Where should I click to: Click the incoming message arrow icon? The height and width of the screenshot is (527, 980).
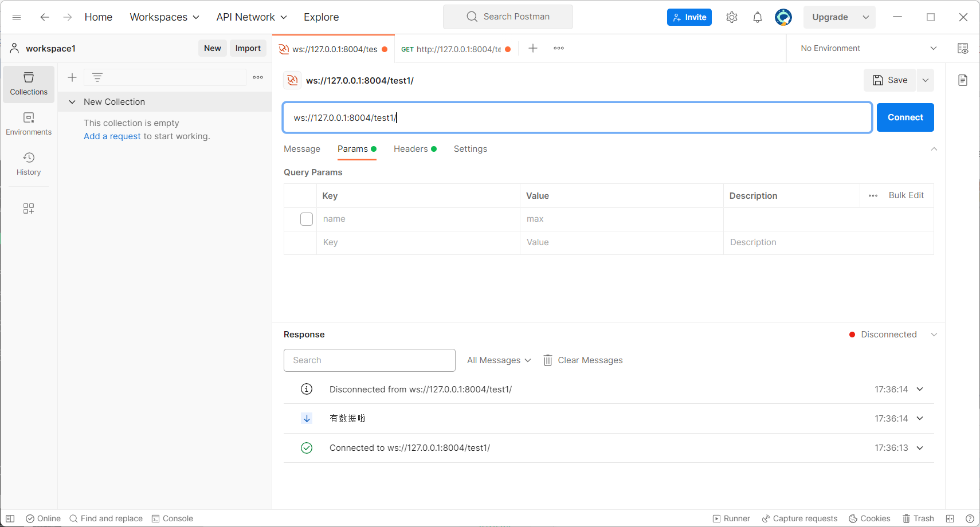click(307, 419)
